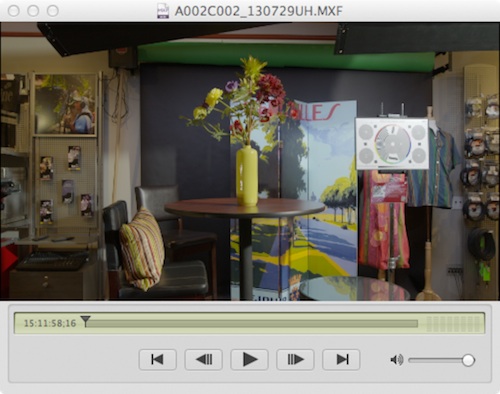
Task: Click the play button
Action: pos(249,359)
